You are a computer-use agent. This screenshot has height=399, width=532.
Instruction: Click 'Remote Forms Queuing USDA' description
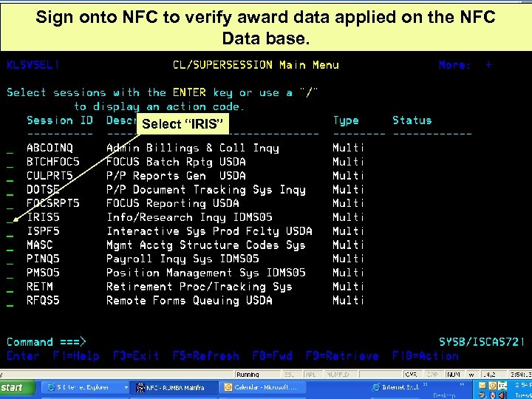click(189, 301)
